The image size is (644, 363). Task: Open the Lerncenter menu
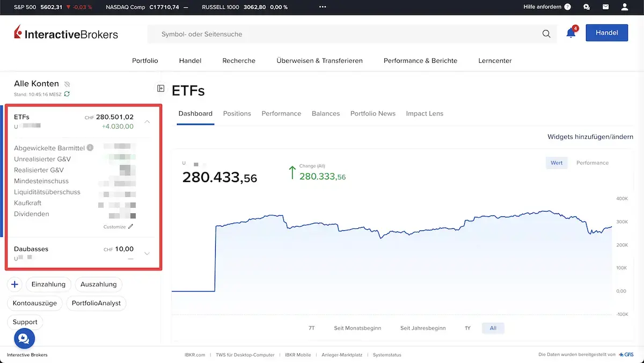pyautogui.click(x=495, y=61)
